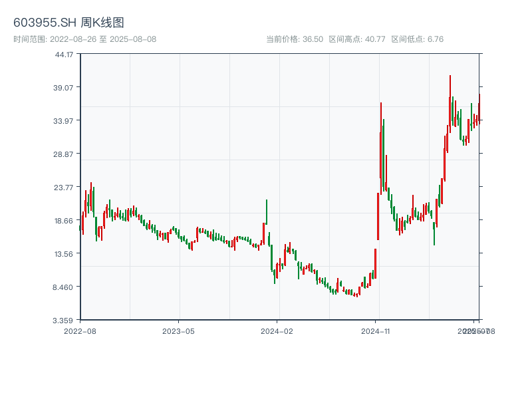Viewport: 532px width, 399px height.
Task: Click the y-axis label 39.07
Action: click(63, 88)
